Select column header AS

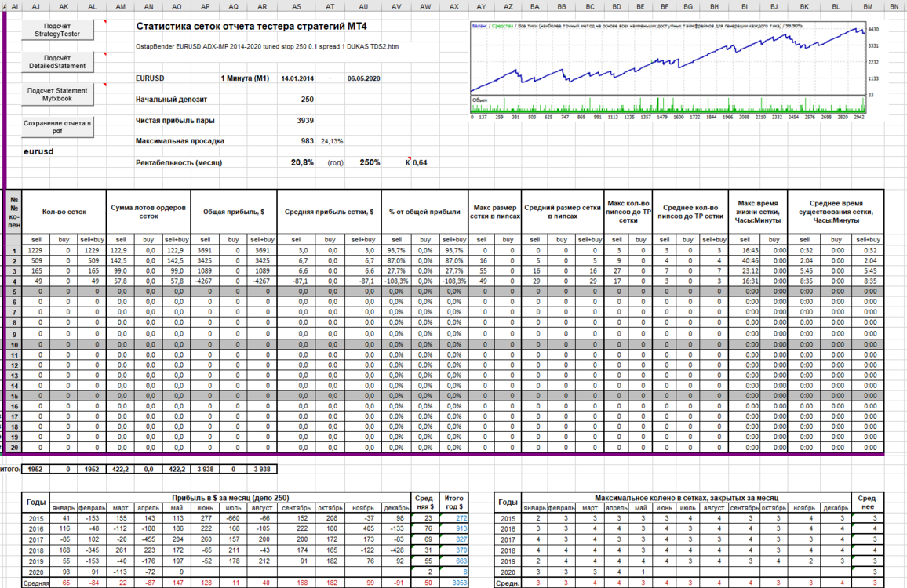point(296,6)
